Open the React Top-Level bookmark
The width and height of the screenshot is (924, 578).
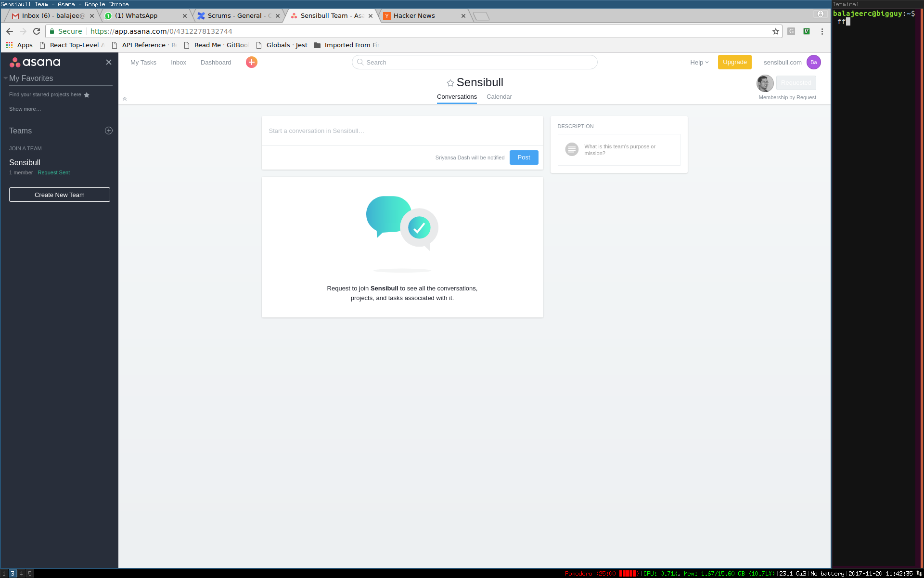pos(72,45)
